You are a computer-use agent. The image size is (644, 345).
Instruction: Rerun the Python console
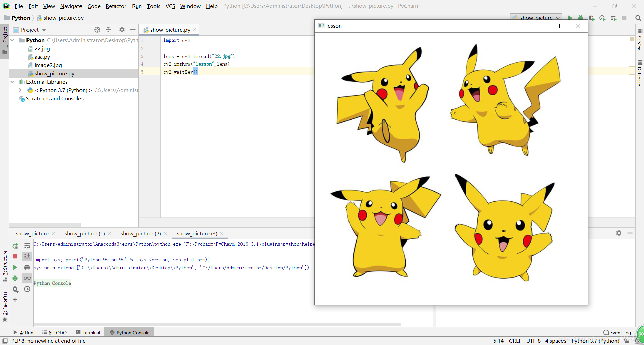tap(15, 246)
